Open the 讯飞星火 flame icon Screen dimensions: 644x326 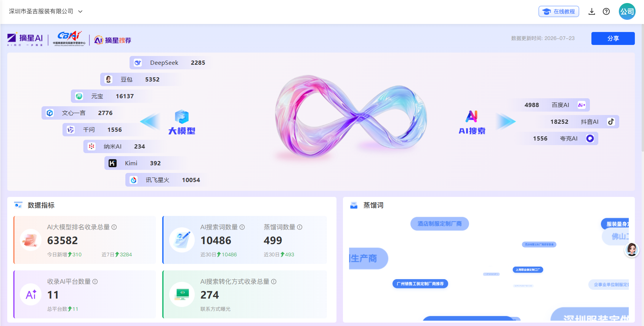pyautogui.click(x=133, y=180)
